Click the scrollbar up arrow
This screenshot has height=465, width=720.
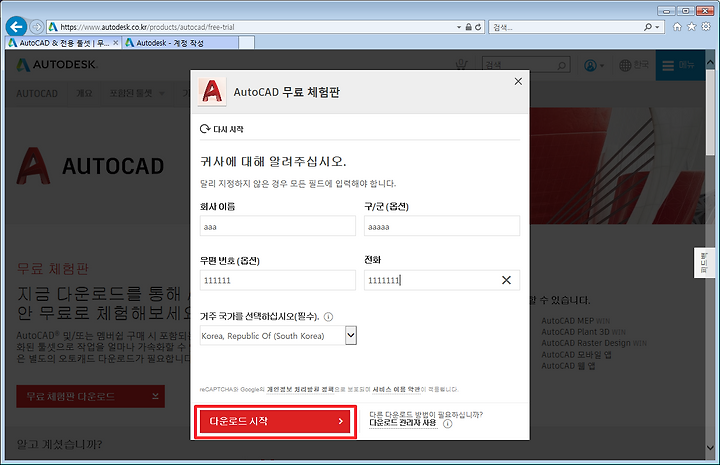click(x=710, y=61)
